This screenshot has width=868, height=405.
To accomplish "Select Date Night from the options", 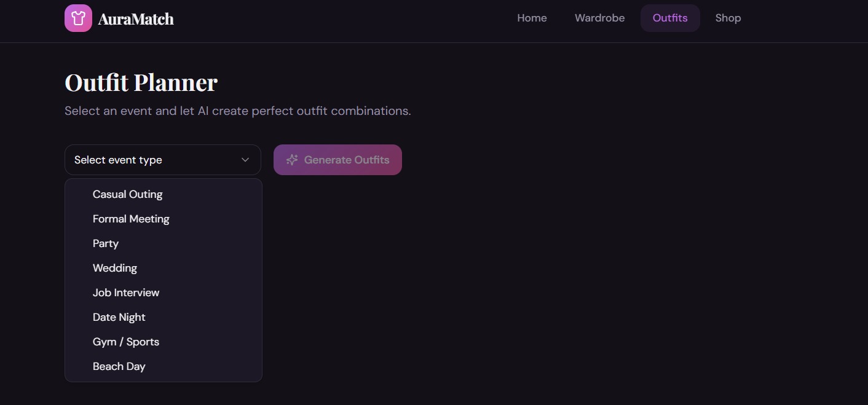I will coord(164,317).
